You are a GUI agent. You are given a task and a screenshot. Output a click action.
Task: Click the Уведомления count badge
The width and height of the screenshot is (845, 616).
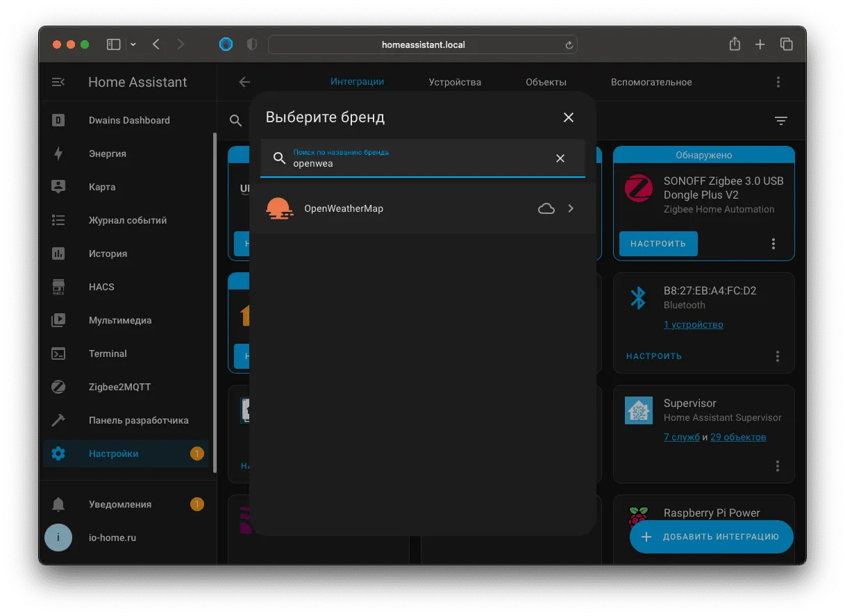pos(197,504)
